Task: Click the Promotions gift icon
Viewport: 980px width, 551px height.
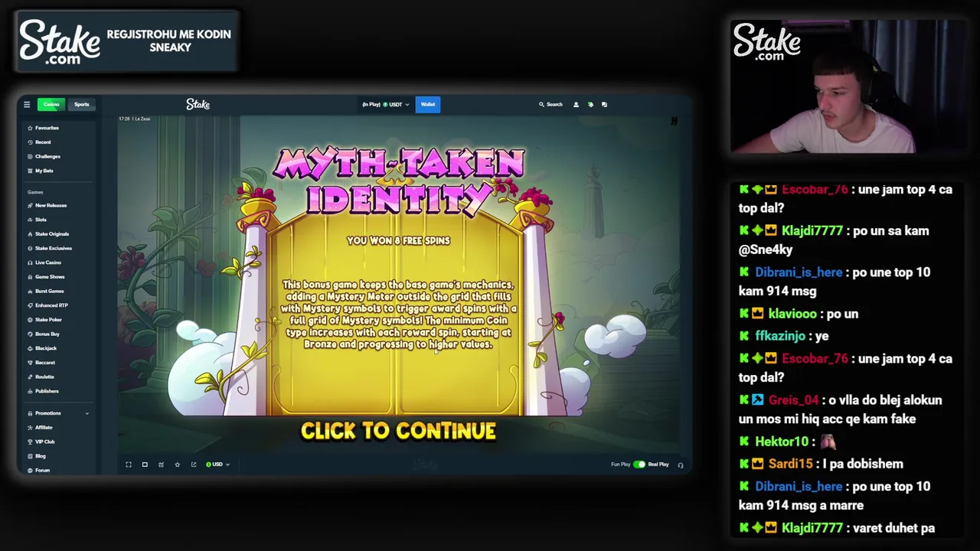Action: (x=30, y=413)
